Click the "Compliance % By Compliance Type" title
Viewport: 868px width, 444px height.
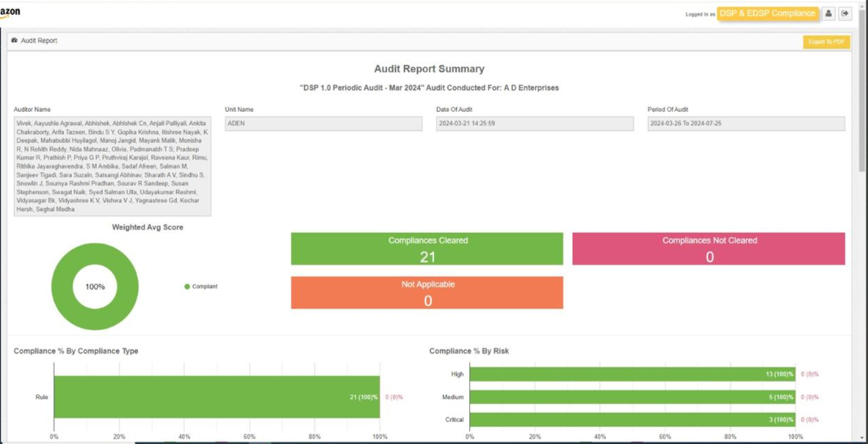[x=76, y=351]
